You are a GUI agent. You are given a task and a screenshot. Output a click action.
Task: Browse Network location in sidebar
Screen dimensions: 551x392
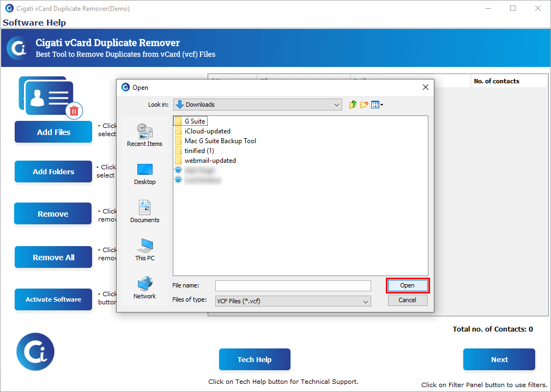[144, 288]
